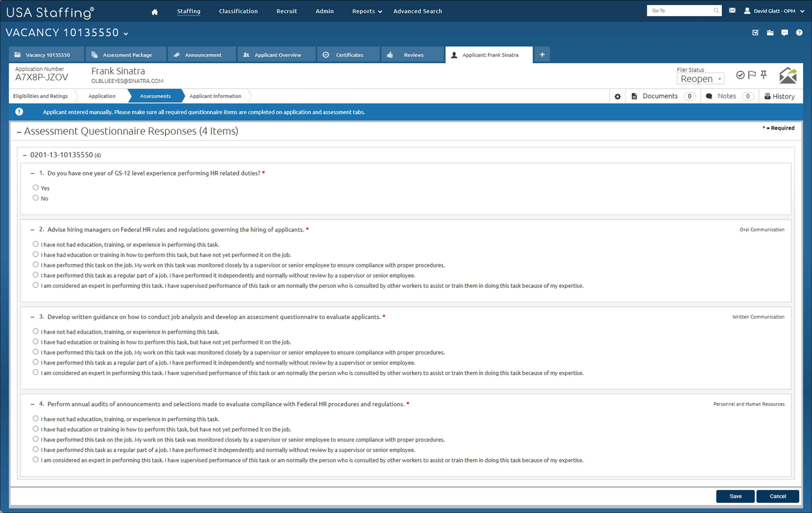Click the Reviews thumbs-up icon

coord(390,55)
